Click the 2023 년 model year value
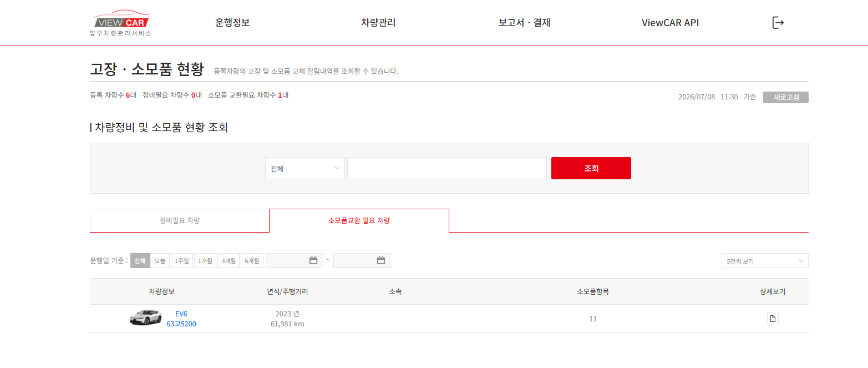The width and height of the screenshot is (868, 368). point(287,314)
